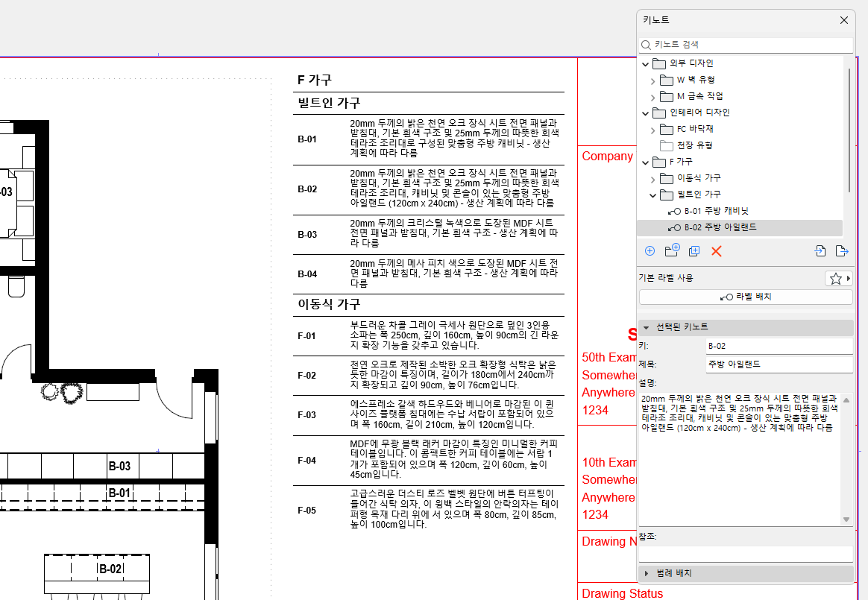Click the W 벽 유형 folder icon
The width and height of the screenshot is (868, 600).
(x=667, y=80)
